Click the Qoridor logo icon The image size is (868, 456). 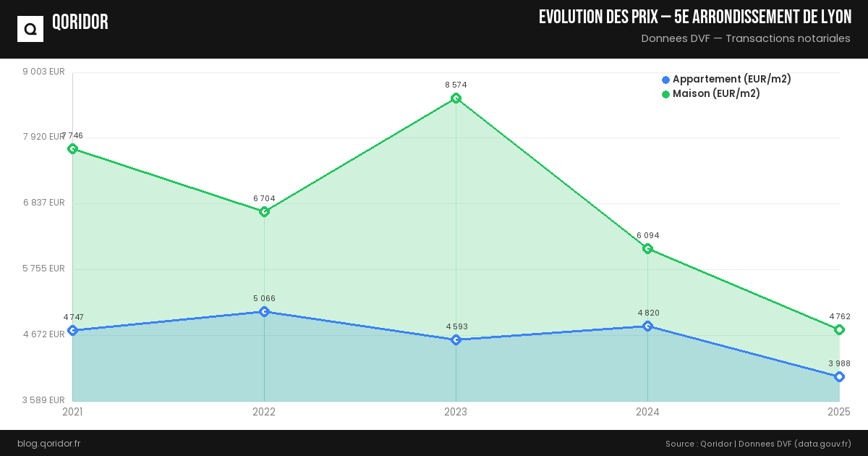tap(30, 29)
